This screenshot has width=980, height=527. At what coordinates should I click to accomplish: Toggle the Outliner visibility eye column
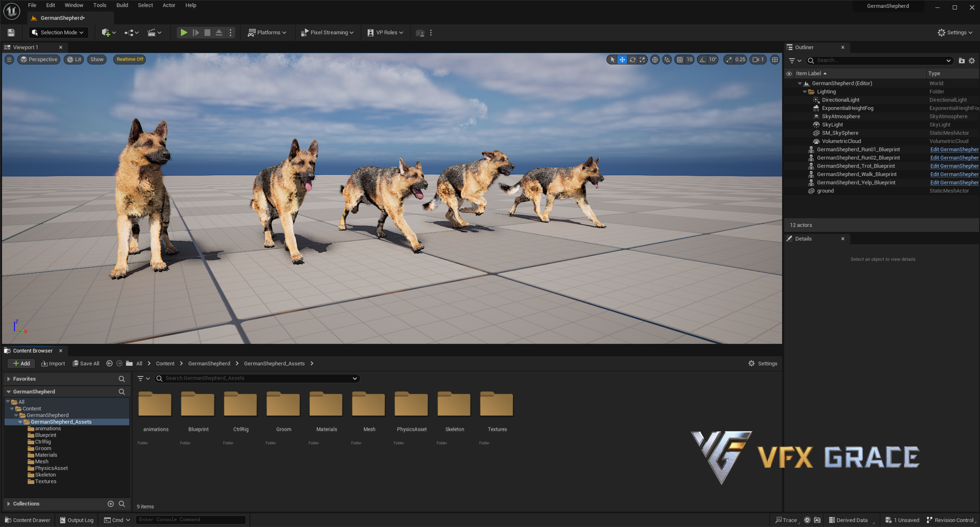pos(789,74)
